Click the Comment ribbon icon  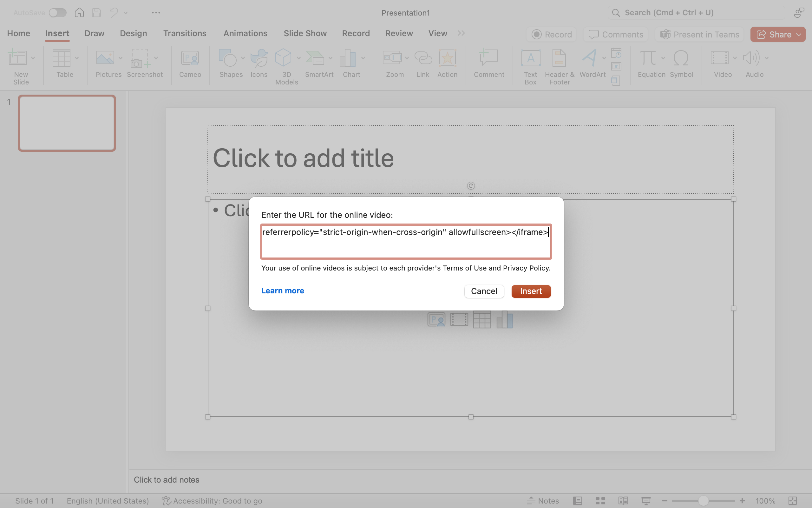[488, 57]
